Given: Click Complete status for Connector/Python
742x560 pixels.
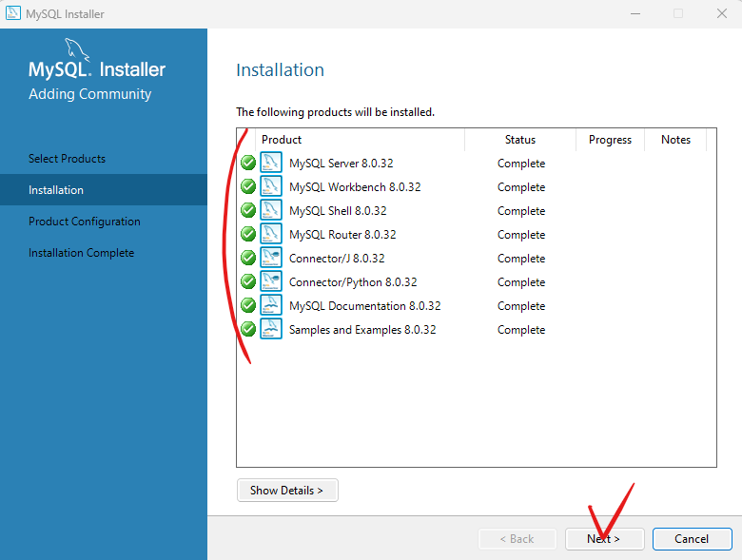Looking at the screenshot, I should point(521,281).
